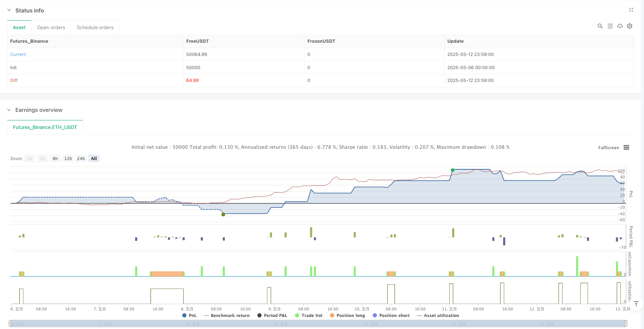Open the settings gear icon
Viewport: 644px width, 329px height.
click(630, 26)
